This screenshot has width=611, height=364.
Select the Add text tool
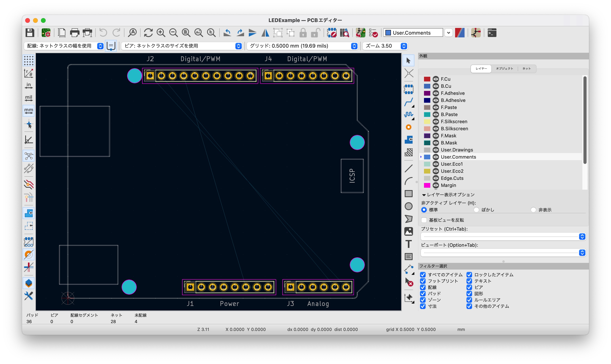pos(409,244)
